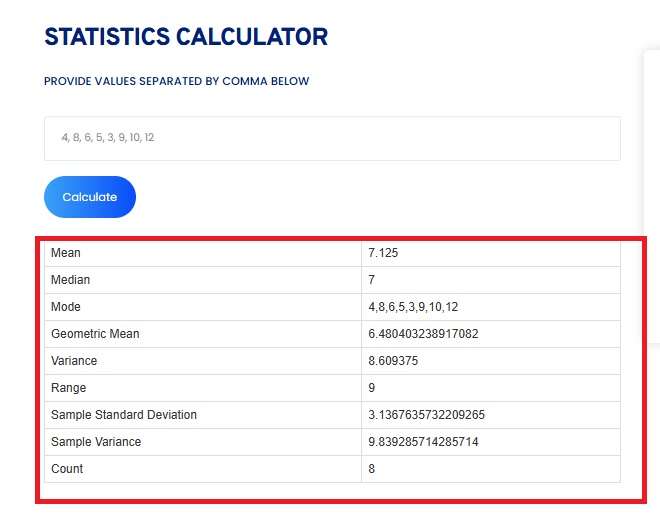
Task: Click the Median value 7
Action: click(372, 280)
